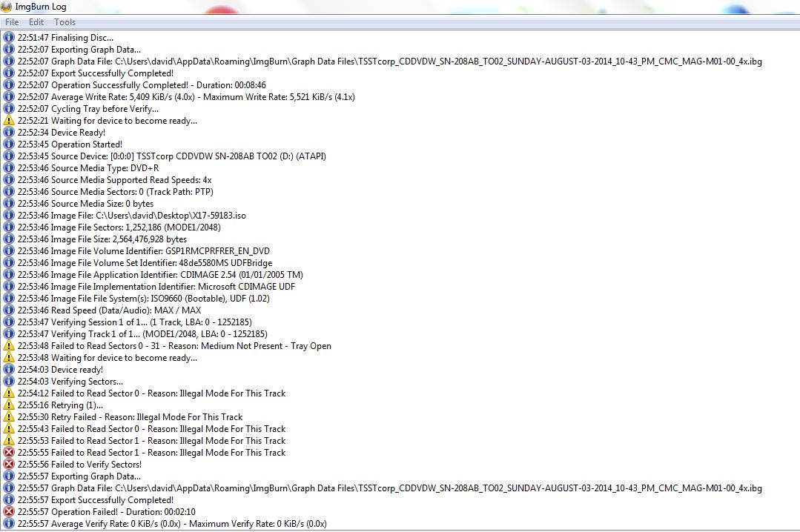Image resolution: width=800 pixels, height=532 pixels.
Task: Click info icon beside 'Read Speed (Data/Audio)' line
Action: [x=9, y=310]
